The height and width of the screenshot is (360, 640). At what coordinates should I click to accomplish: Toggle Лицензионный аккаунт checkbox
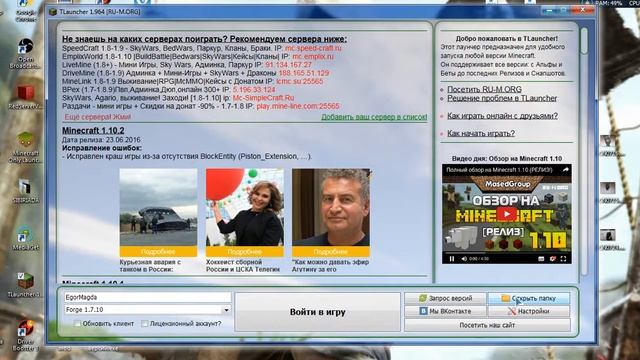pyautogui.click(x=144, y=323)
